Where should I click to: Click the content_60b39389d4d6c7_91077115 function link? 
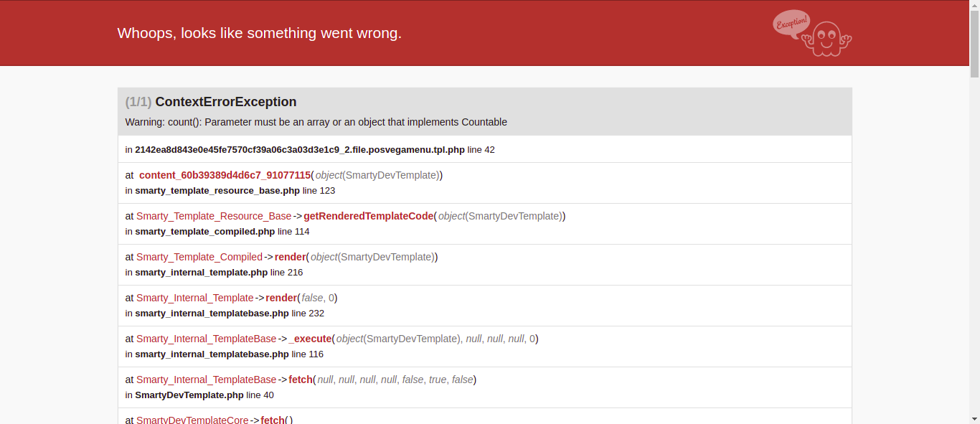225,175
